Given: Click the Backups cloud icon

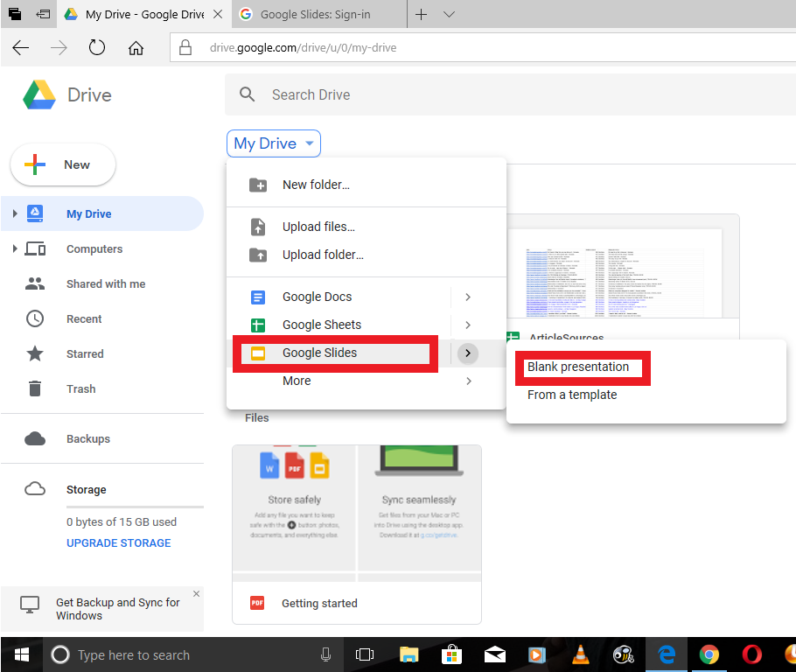Looking at the screenshot, I should click(35, 438).
